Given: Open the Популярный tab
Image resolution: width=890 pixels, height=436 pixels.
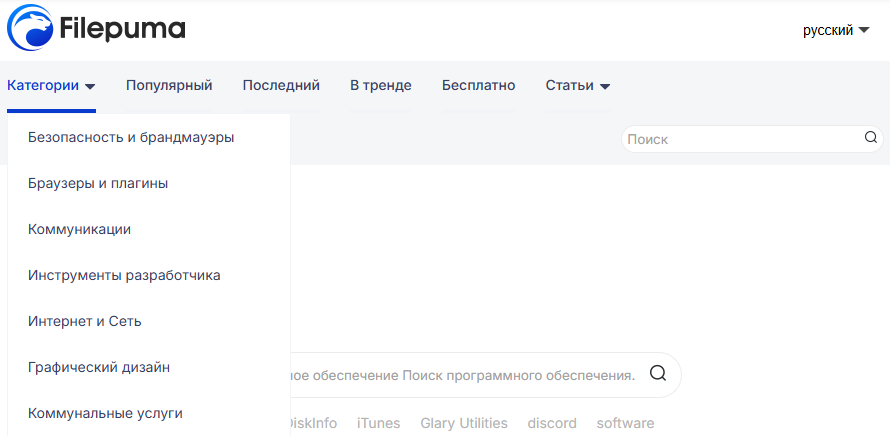Looking at the screenshot, I should (169, 86).
